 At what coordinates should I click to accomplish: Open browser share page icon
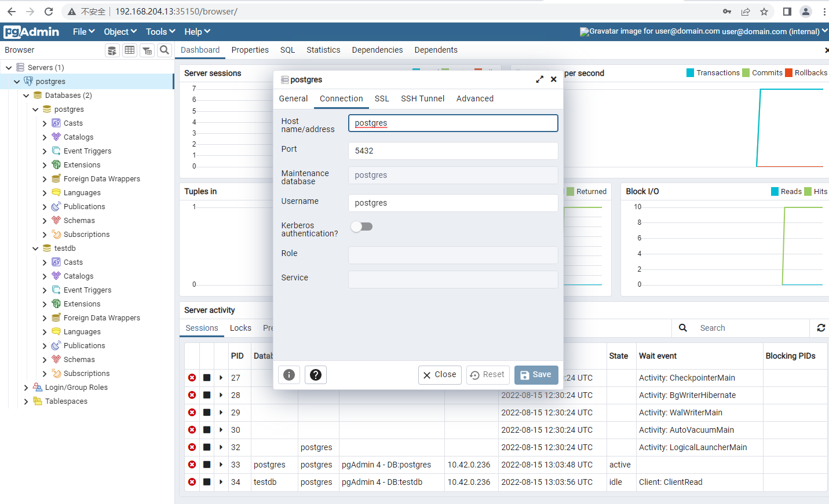point(746,12)
